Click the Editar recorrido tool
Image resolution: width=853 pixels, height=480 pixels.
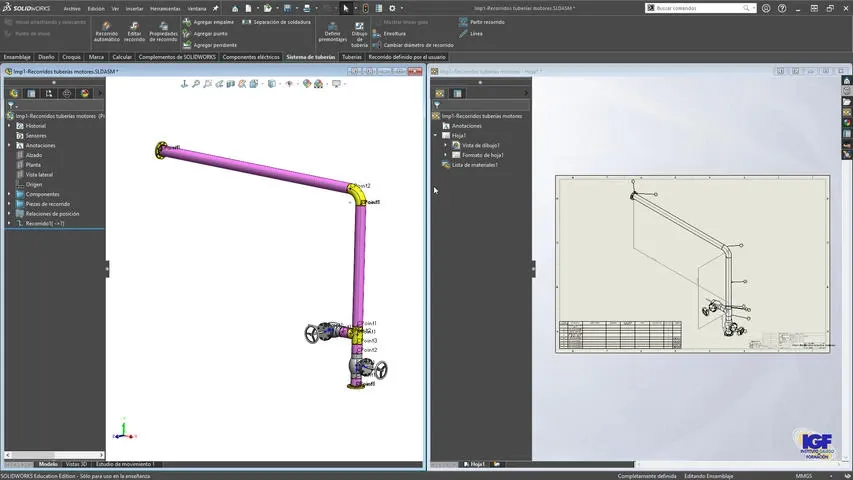point(134,32)
